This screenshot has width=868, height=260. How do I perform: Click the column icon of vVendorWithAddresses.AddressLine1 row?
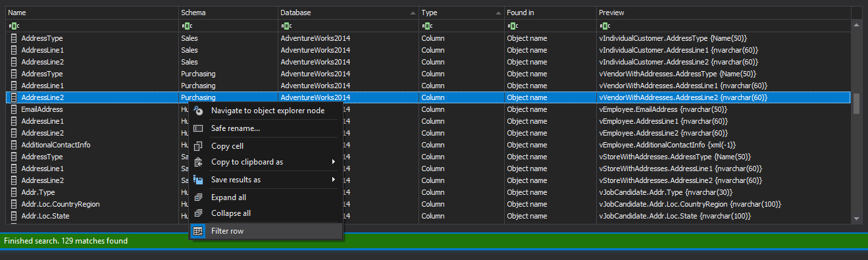click(13, 86)
